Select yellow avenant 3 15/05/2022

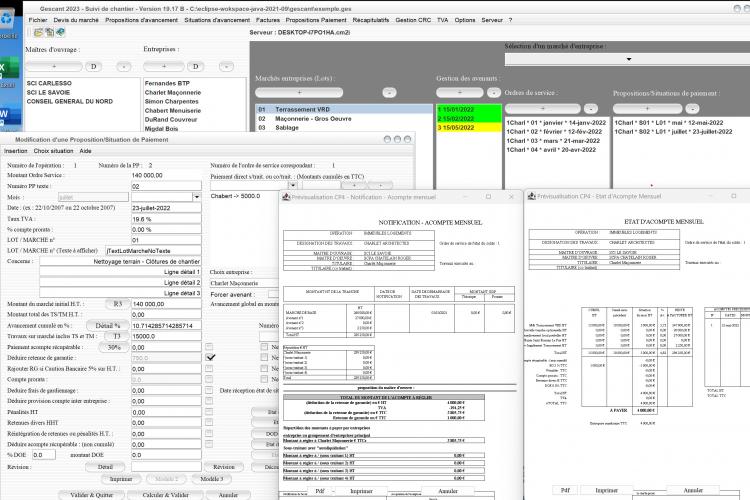469,127
